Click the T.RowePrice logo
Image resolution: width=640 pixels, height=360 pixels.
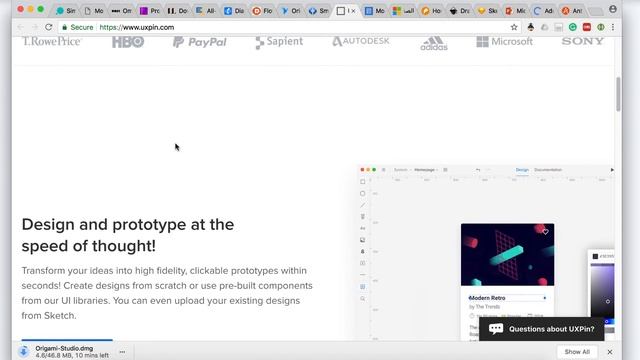(x=52, y=41)
